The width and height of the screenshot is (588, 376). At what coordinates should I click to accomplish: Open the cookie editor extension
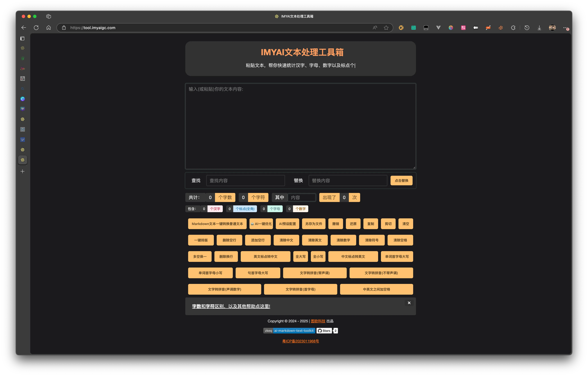(x=501, y=28)
